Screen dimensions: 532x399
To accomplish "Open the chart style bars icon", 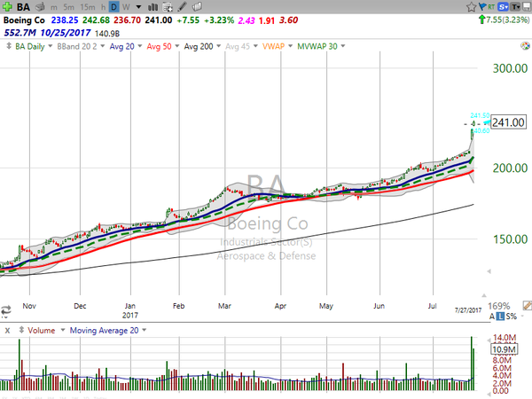I will click(x=153, y=6).
